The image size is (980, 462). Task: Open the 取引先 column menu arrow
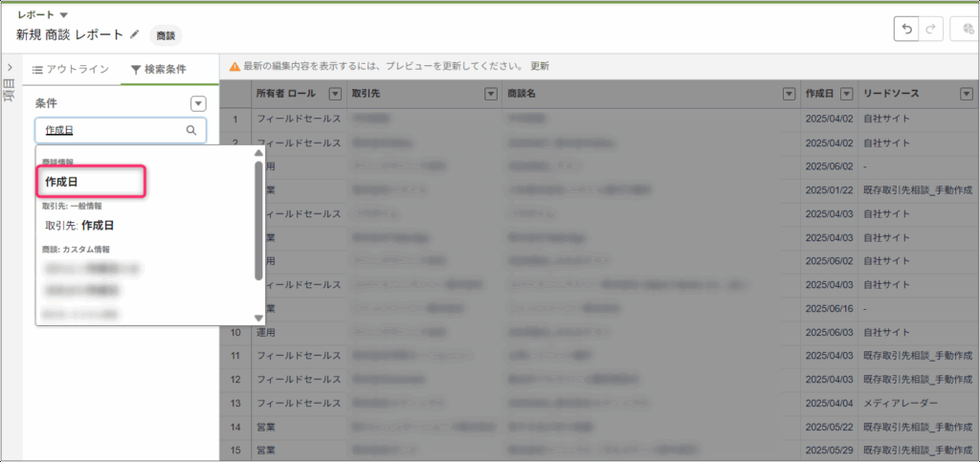tap(490, 94)
